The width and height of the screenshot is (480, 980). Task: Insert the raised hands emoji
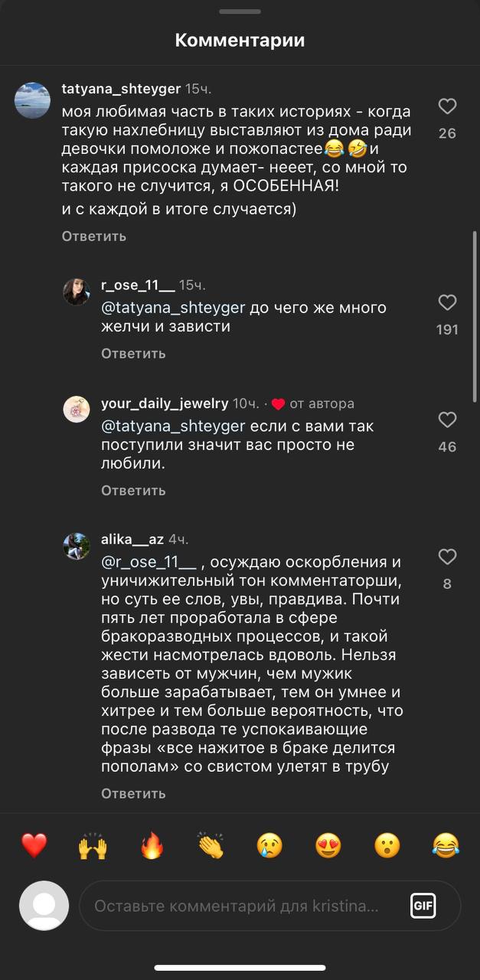click(x=93, y=845)
